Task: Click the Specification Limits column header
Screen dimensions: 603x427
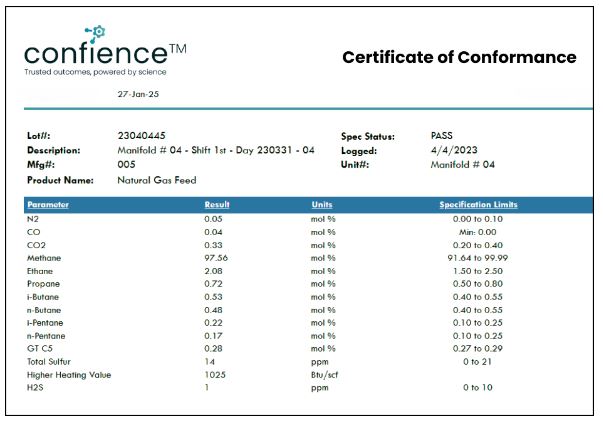Action: click(478, 204)
